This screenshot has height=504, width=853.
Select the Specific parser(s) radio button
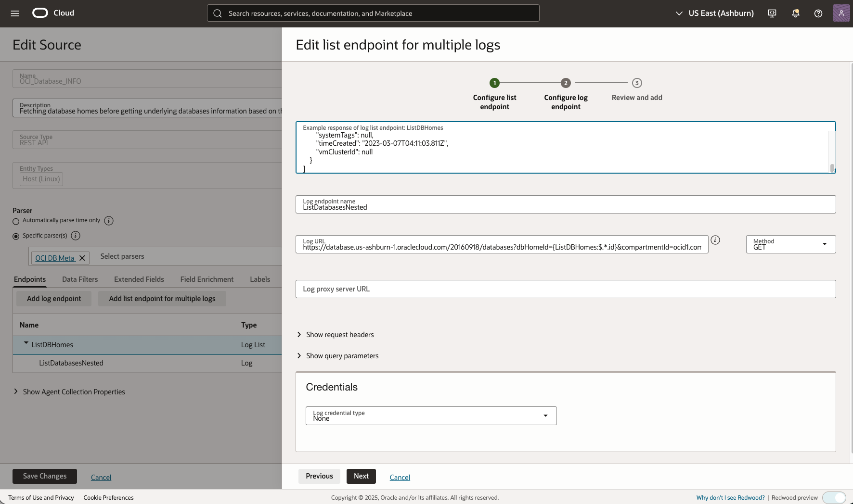[x=15, y=236]
